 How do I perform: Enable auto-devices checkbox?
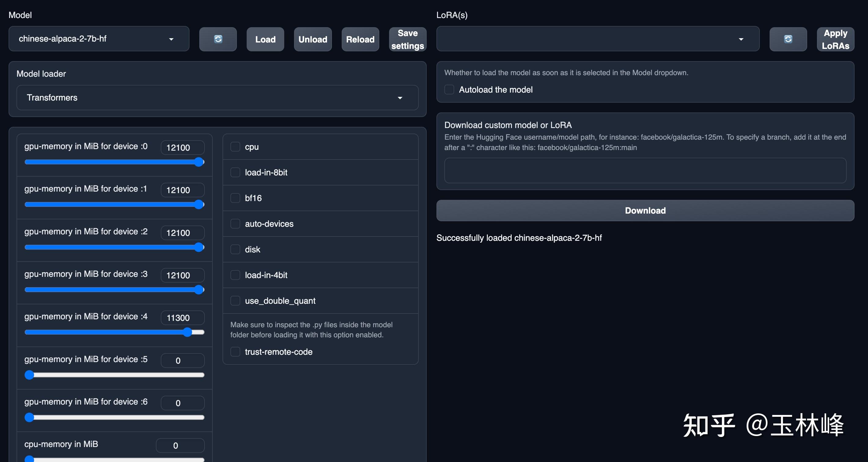click(x=235, y=224)
